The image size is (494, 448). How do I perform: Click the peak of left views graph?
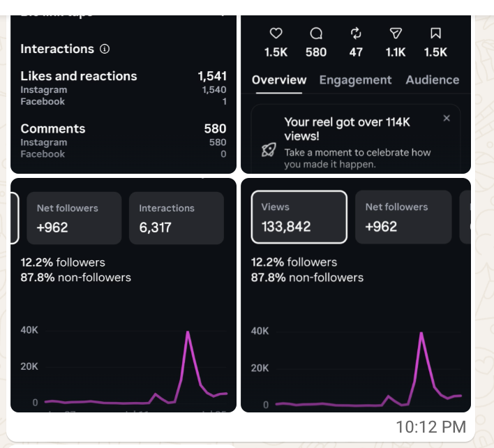pyautogui.click(x=188, y=332)
